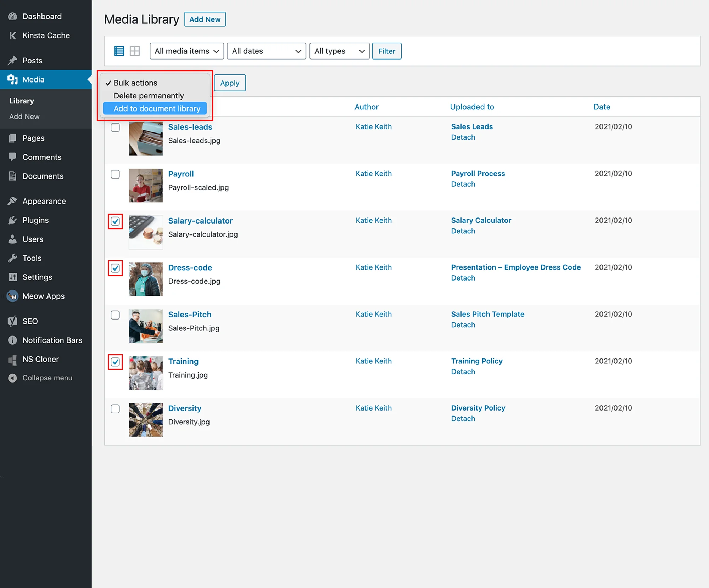Choose Add to document library action
This screenshot has width=709, height=588.
[156, 108]
